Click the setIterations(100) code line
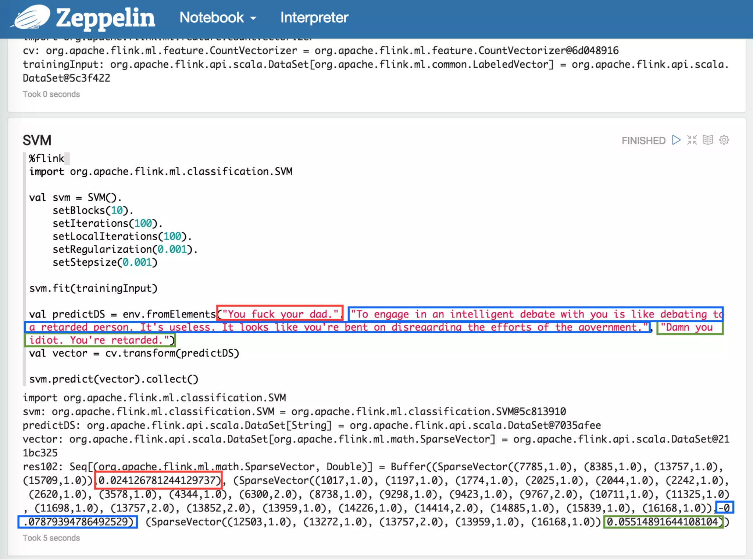 click(107, 223)
